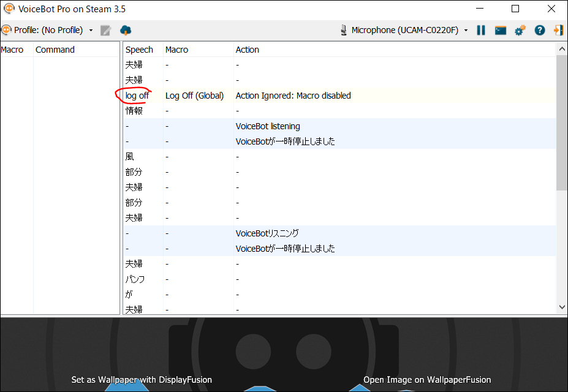
Task: Click the blue log window icon
Action: (501, 31)
